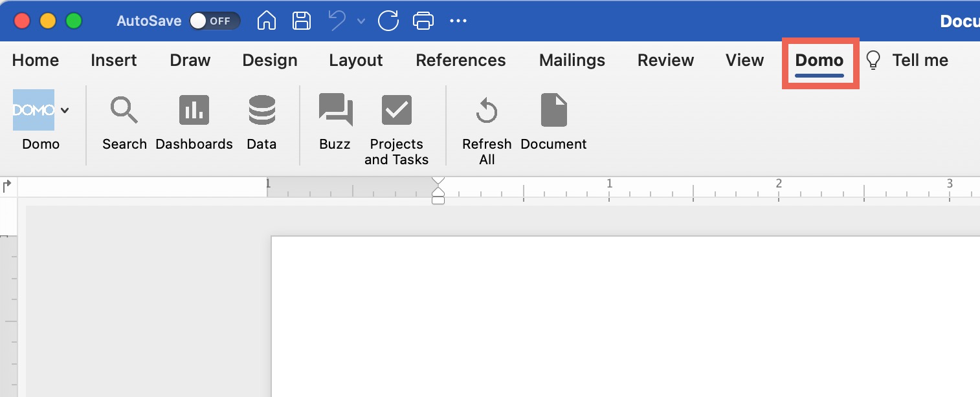Click the Home house icon
The image size is (980, 397).
tap(266, 20)
